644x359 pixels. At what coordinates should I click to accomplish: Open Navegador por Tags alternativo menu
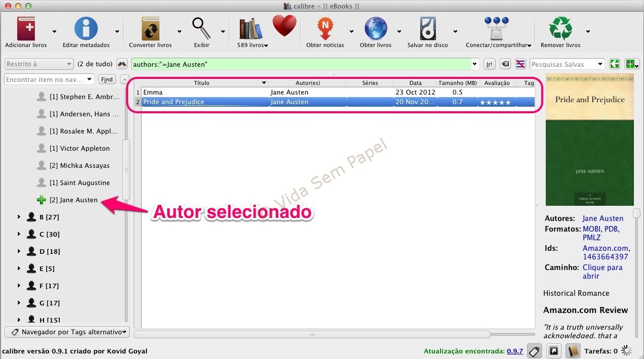point(67,332)
